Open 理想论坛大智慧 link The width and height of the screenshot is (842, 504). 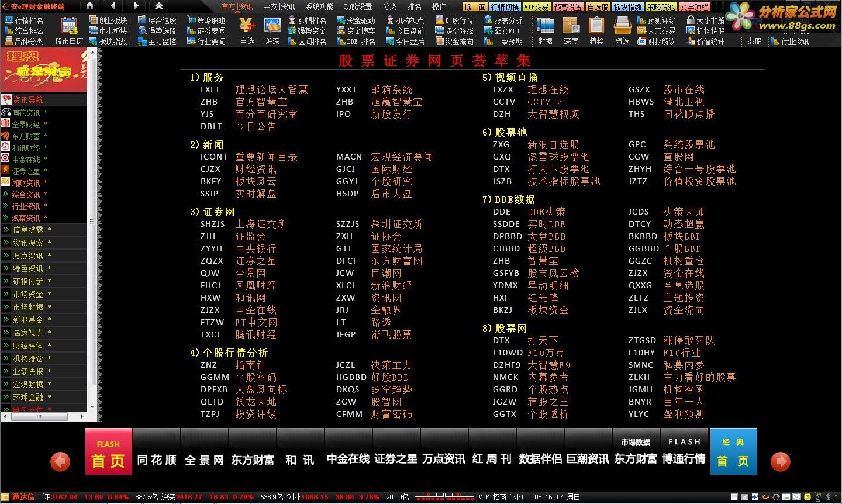[271, 89]
